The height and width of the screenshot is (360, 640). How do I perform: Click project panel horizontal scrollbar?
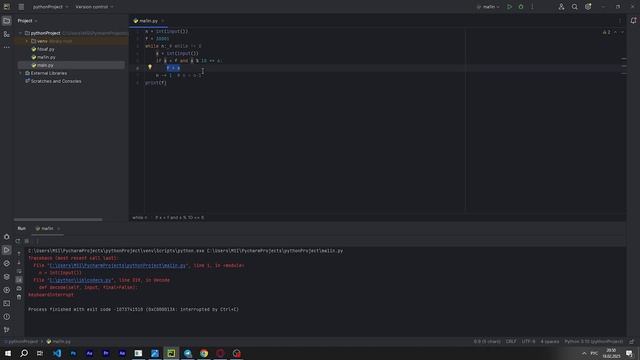pos(58,220)
